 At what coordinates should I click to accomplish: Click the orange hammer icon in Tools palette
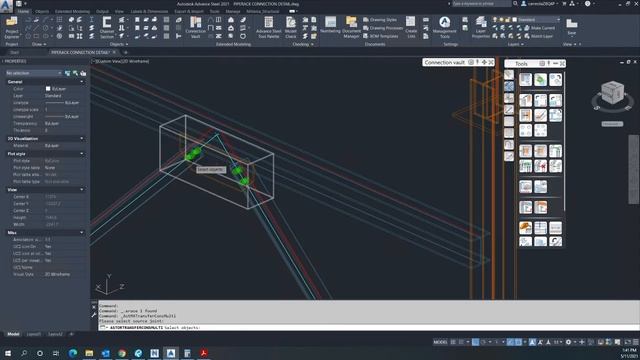pos(526,228)
